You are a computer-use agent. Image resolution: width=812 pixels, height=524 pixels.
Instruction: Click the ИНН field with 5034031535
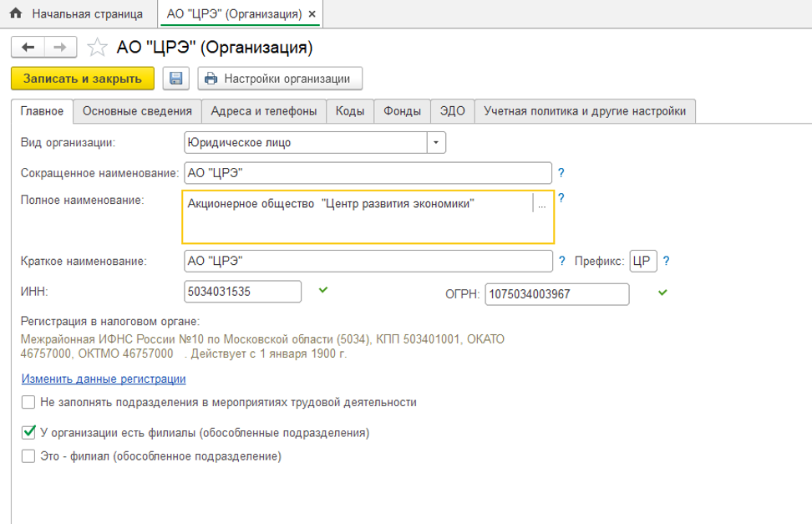pos(242,292)
